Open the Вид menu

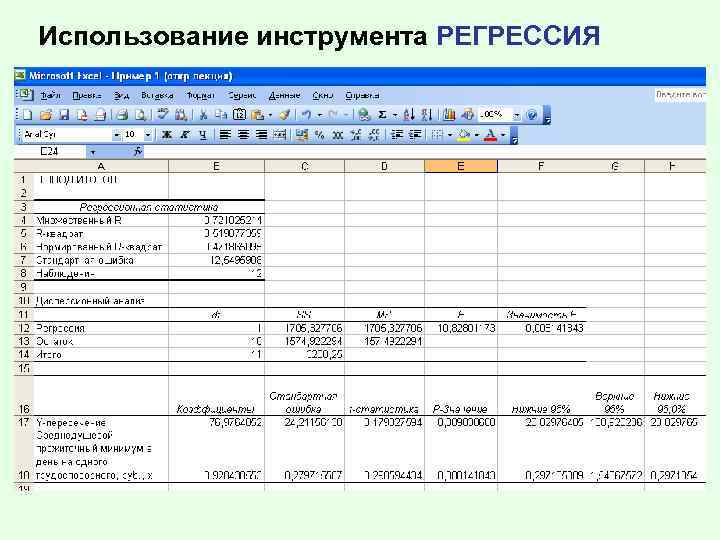click(x=121, y=96)
